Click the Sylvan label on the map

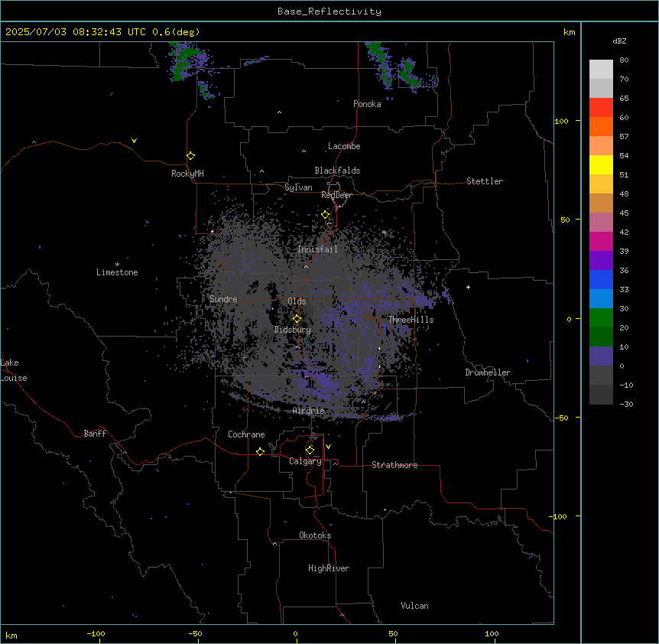coord(298,187)
